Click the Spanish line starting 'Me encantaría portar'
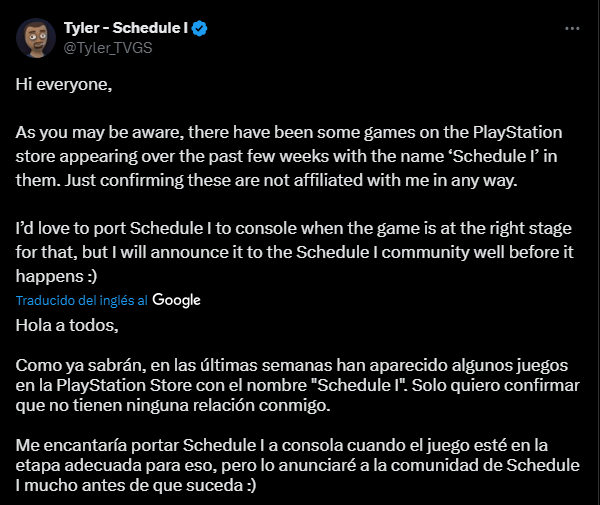600x505 pixels. coord(282,446)
